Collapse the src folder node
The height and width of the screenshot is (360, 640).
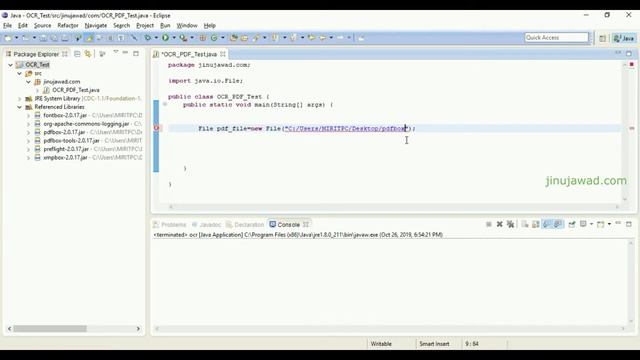pyautogui.click(x=20, y=73)
